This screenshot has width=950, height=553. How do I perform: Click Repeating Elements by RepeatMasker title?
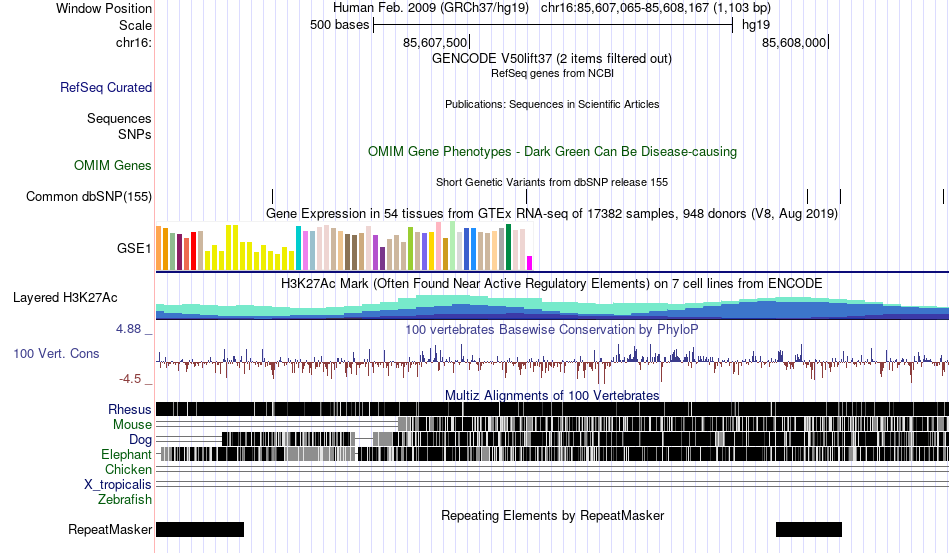[x=553, y=515]
